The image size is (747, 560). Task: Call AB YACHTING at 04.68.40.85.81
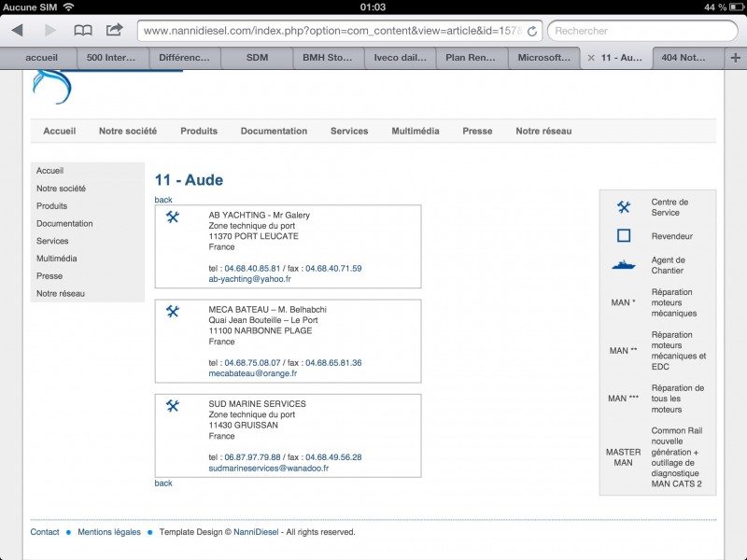click(x=252, y=269)
